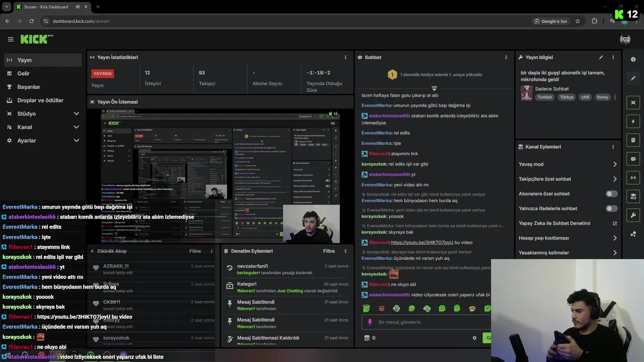Click the Turkish tag chip
The image size is (644, 362).
pyautogui.click(x=544, y=97)
